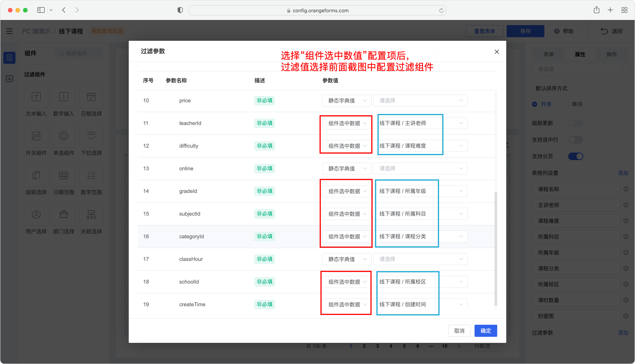Click the 返回 button
The height and width of the screenshot is (364, 635).
coord(612,31)
